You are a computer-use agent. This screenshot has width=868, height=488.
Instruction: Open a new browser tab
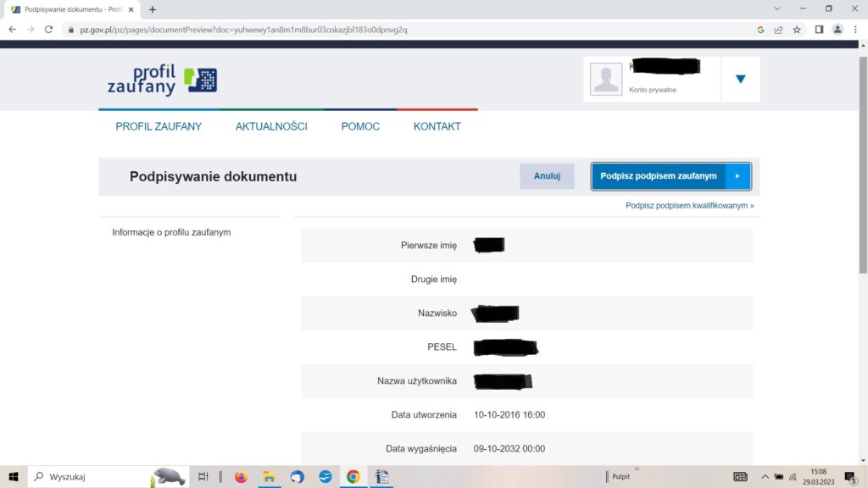(x=153, y=9)
